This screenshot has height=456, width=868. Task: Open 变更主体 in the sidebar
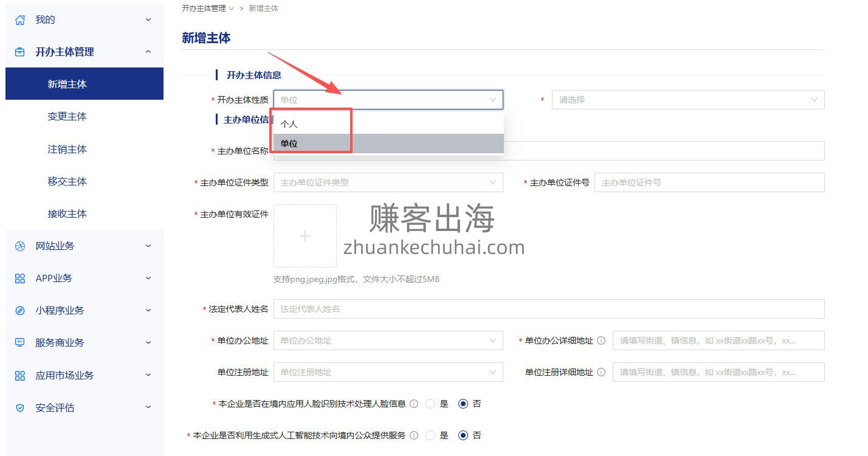point(67,117)
